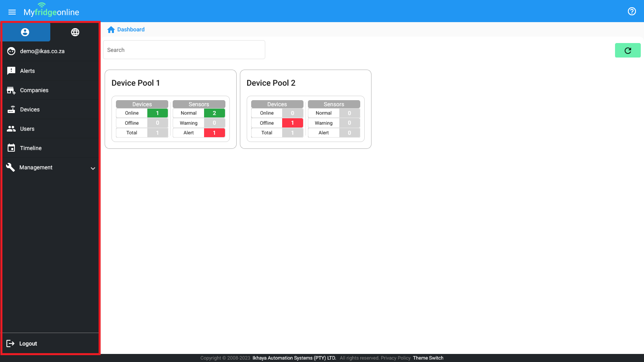644x362 pixels.
Task: Click Online devices count 1 in Device Pool 1
Action: click(x=157, y=113)
